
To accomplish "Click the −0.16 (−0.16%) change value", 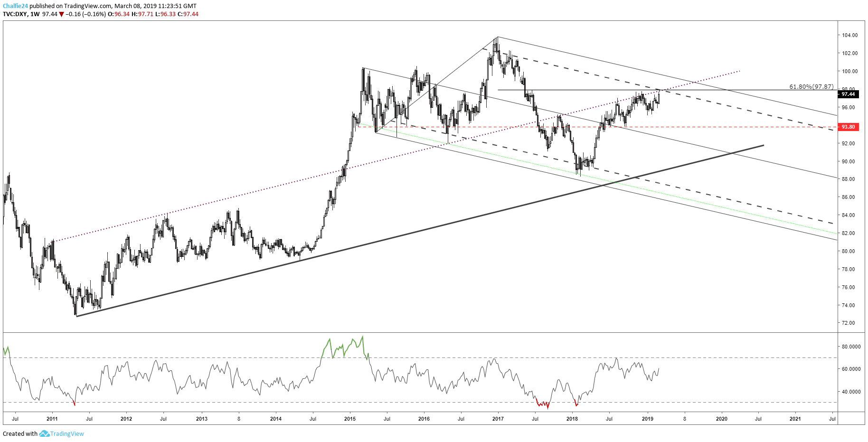I will tap(85, 14).
